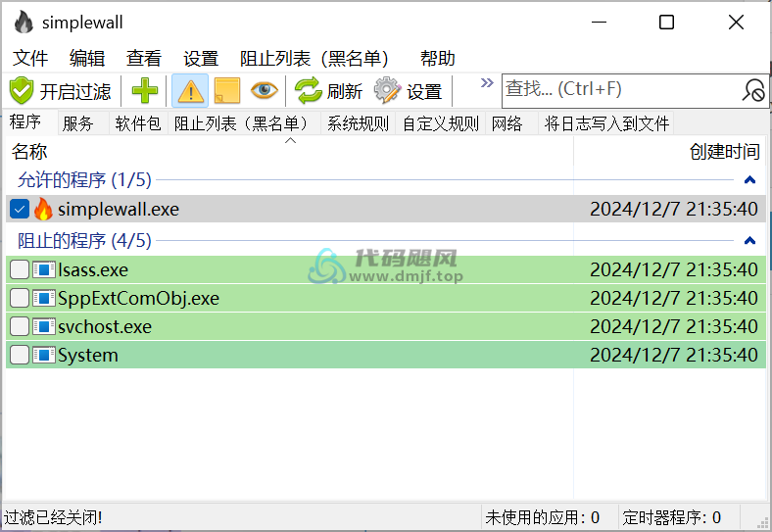Image resolution: width=772 pixels, height=532 pixels.
Task: Check the svchost.exe checkbox
Action: (20, 327)
